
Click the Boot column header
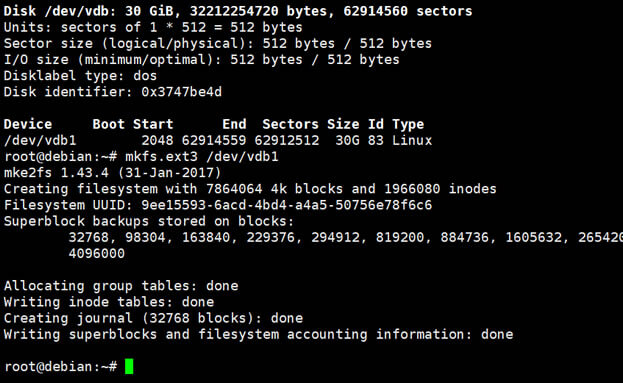coord(108,124)
